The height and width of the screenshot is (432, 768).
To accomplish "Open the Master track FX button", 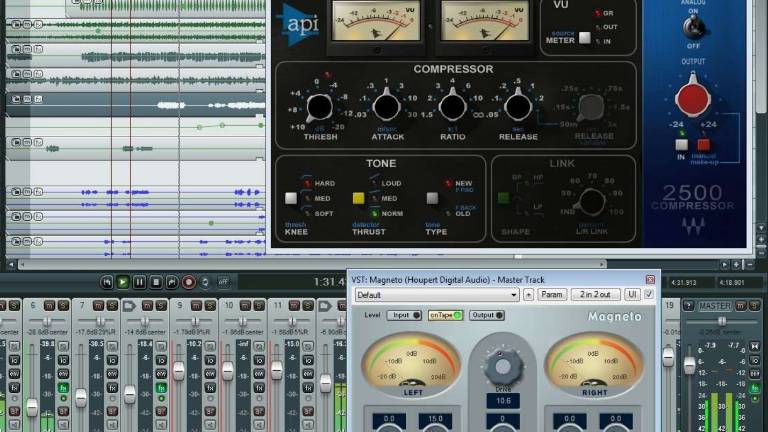I will [x=755, y=388].
